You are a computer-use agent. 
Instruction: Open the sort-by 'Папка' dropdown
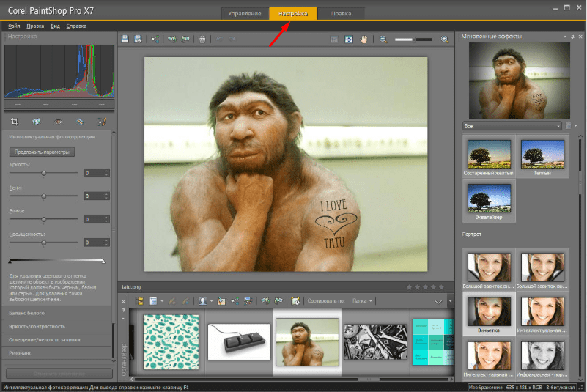click(363, 300)
